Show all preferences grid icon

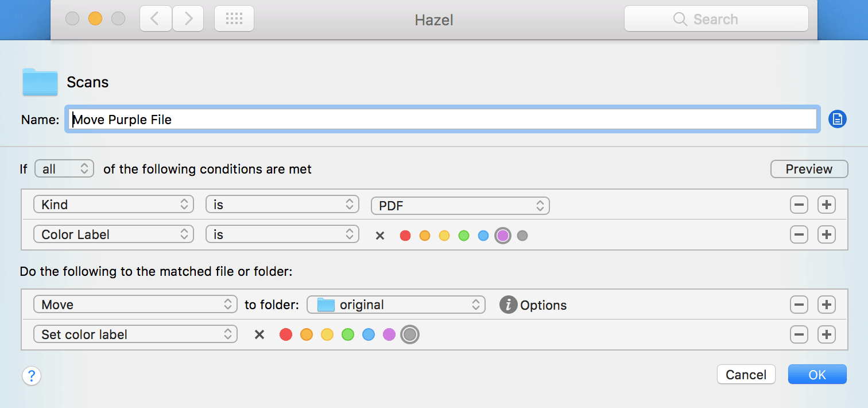tap(234, 19)
